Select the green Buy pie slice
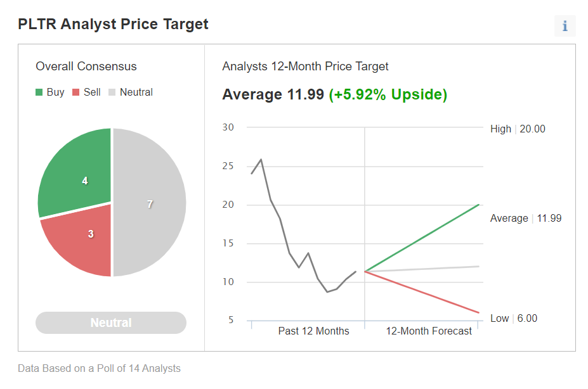This screenshot has width=588, height=389. point(76,174)
